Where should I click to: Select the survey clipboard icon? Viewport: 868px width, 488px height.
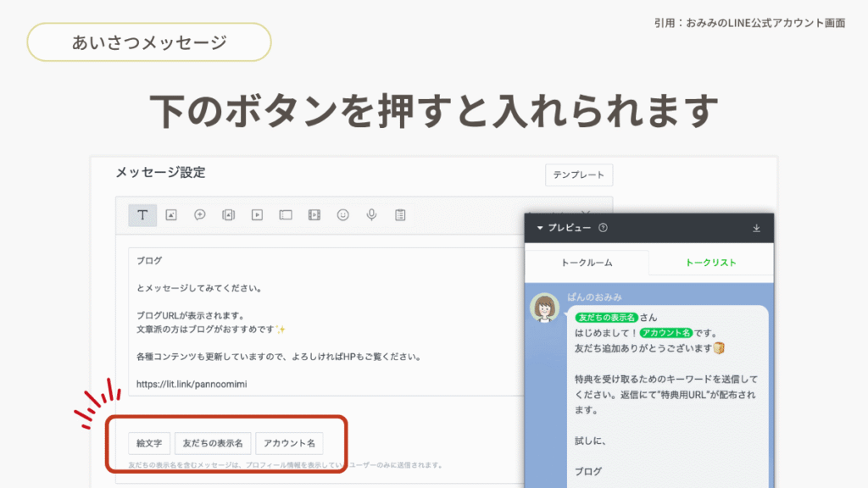point(400,215)
